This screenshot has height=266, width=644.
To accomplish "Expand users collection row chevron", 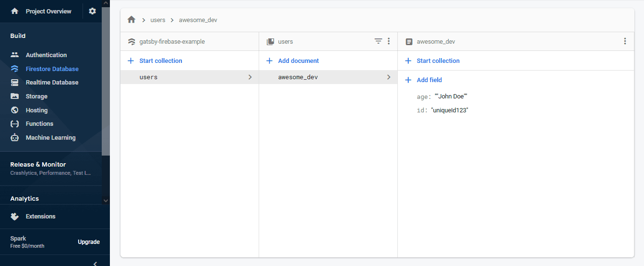I will [x=250, y=77].
